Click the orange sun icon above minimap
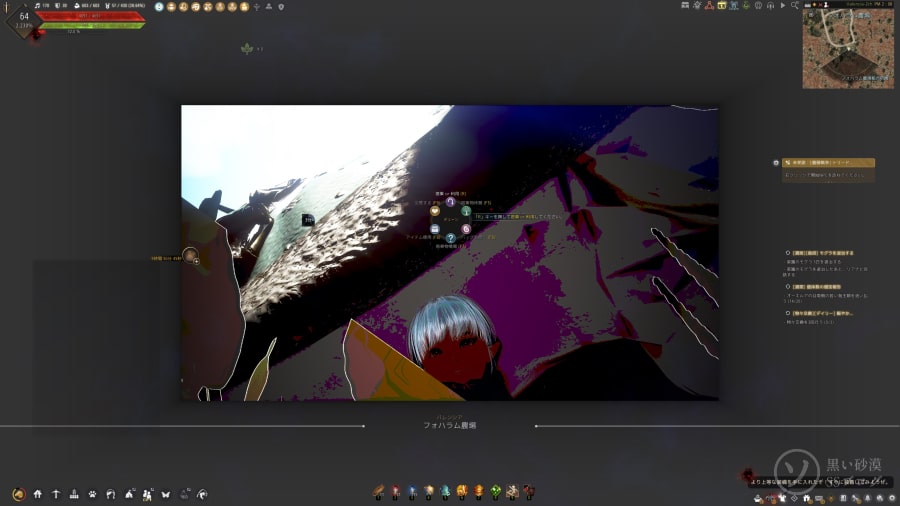 (814, 5)
